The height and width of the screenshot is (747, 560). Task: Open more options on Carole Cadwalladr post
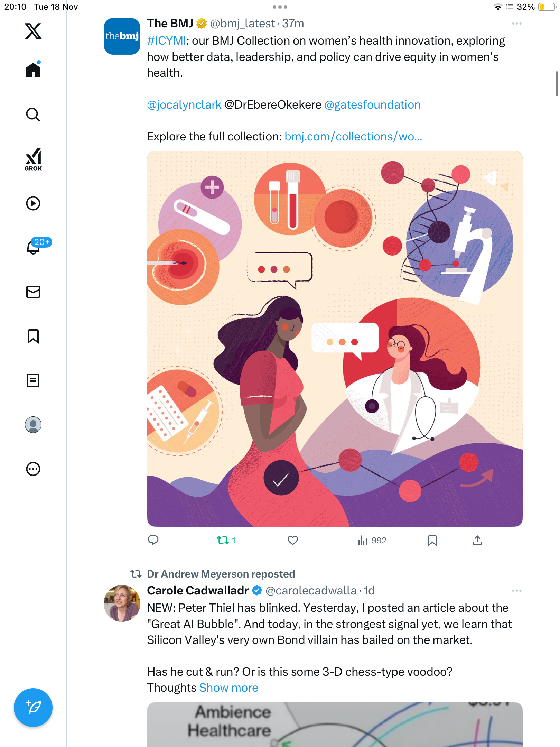(516, 591)
